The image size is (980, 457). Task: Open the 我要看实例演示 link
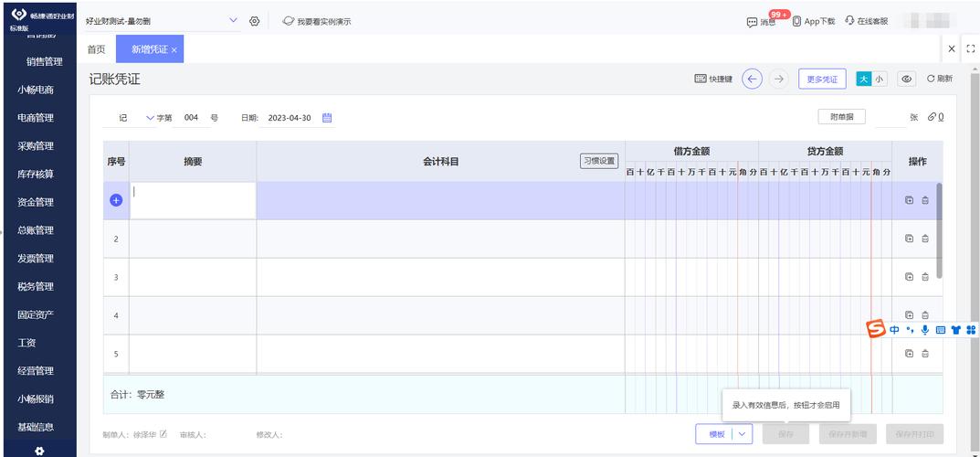[x=317, y=21]
